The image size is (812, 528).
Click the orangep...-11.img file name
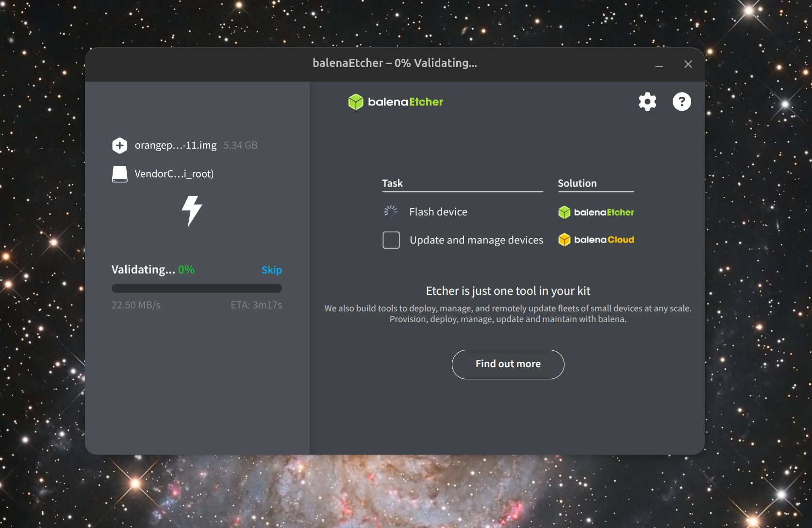pos(176,145)
